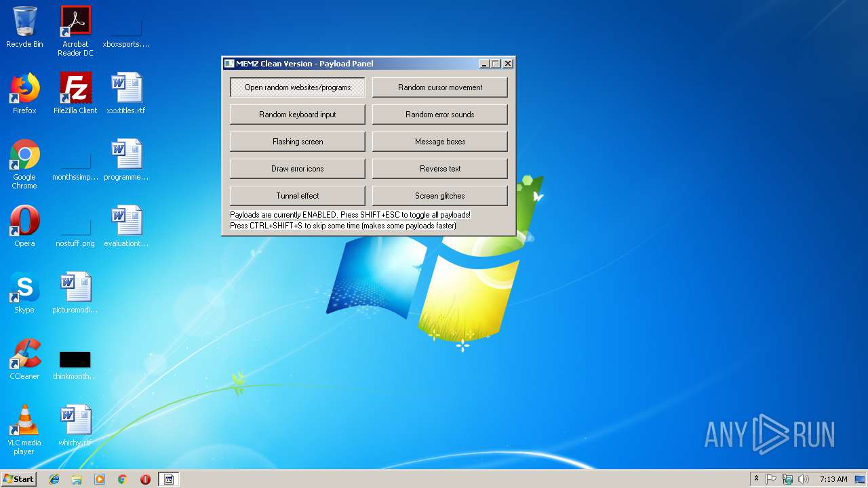Select Acrobat Reader DC desktop icon
This screenshot has height=488, width=868.
[75, 30]
